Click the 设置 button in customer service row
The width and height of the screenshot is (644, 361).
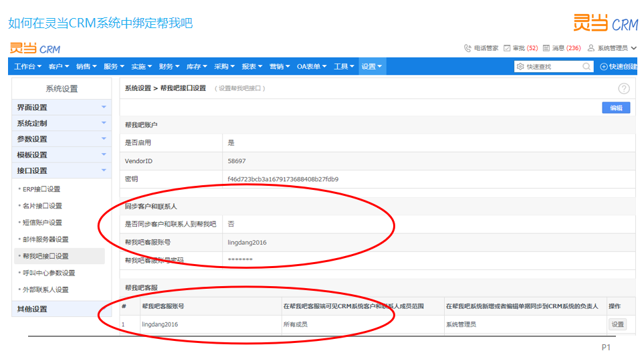point(617,324)
